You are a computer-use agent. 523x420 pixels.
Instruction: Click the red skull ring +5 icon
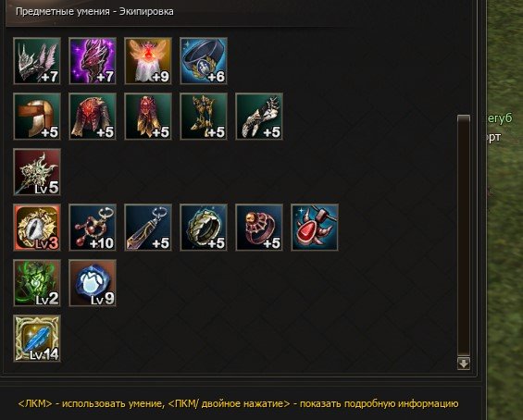pyautogui.click(x=259, y=228)
